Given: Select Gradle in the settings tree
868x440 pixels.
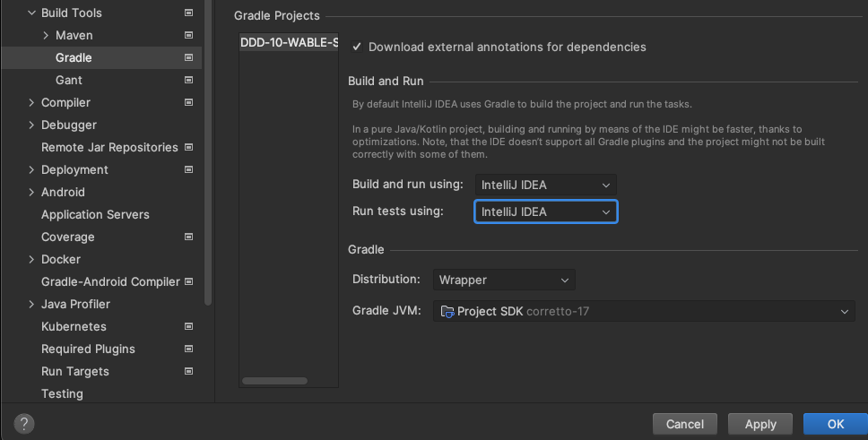Looking at the screenshot, I should click(74, 57).
